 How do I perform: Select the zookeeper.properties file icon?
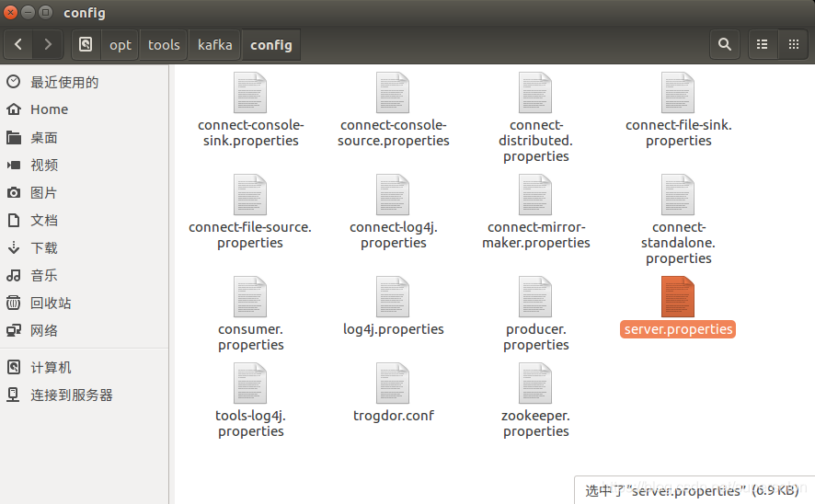535,384
